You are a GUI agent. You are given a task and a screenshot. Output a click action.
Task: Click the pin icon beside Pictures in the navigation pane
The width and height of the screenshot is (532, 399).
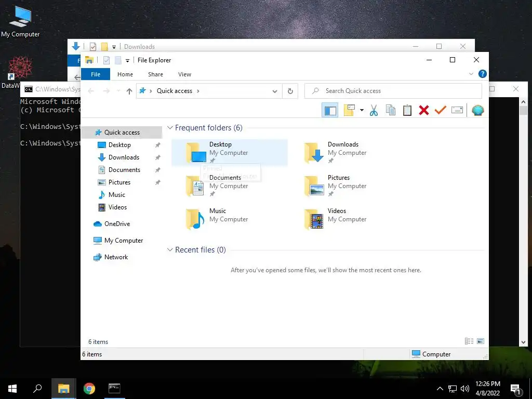[x=158, y=182]
